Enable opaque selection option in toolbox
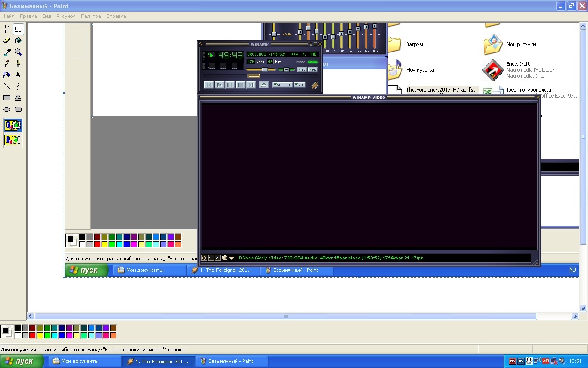 12,125
